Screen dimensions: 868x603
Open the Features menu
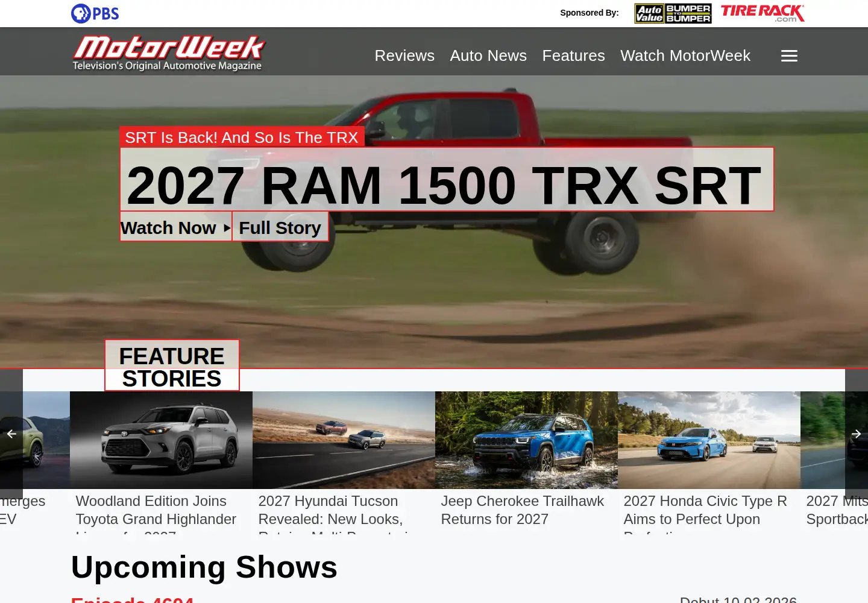pyautogui.click(x=573, y=55)
